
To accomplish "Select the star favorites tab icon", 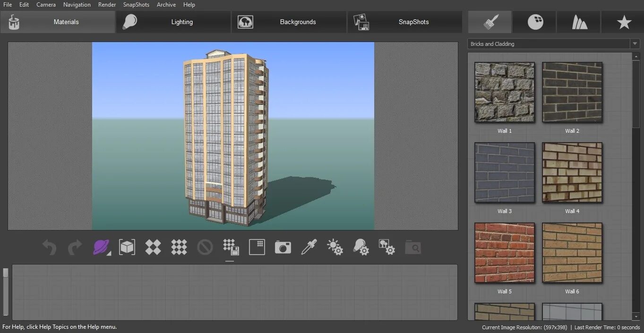I will point(624,22).
